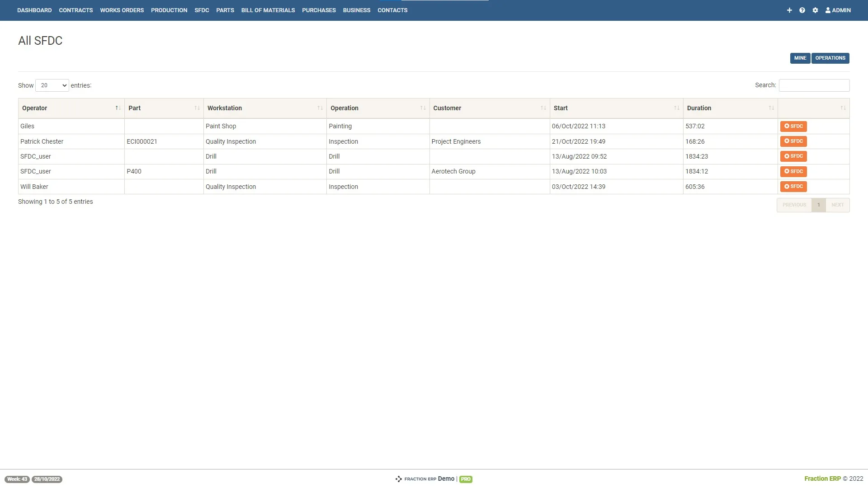Click the OPERATIONS filter button

(x=830, y=58)
